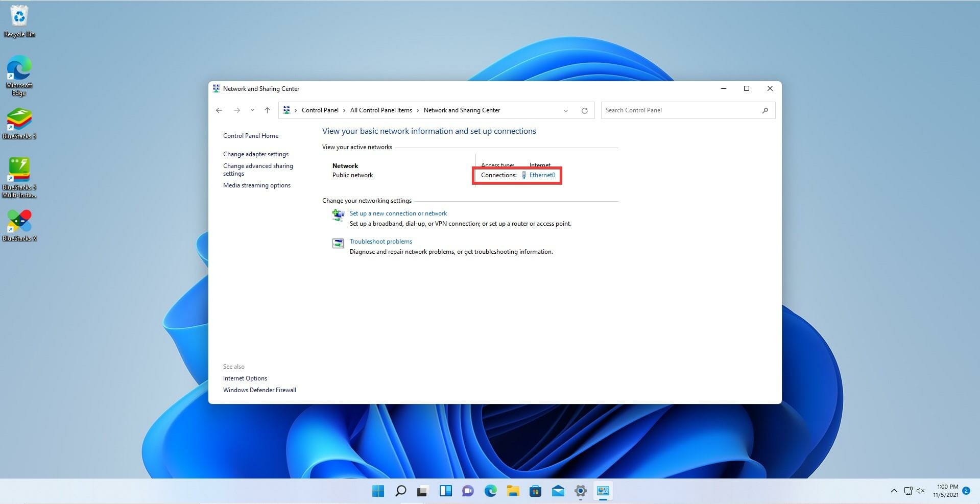Open the Ethernet0 connection link

coord(542,175)
